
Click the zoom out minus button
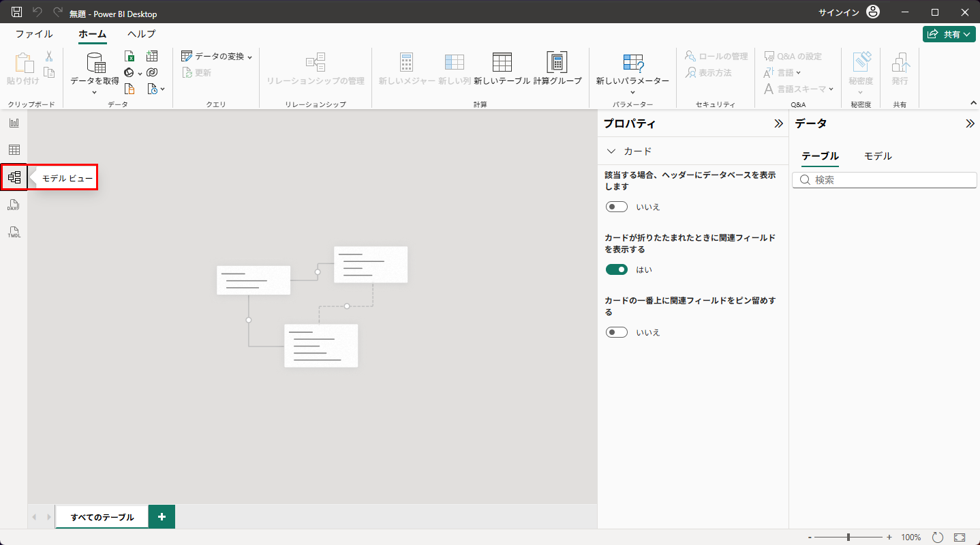click(810, 537)
